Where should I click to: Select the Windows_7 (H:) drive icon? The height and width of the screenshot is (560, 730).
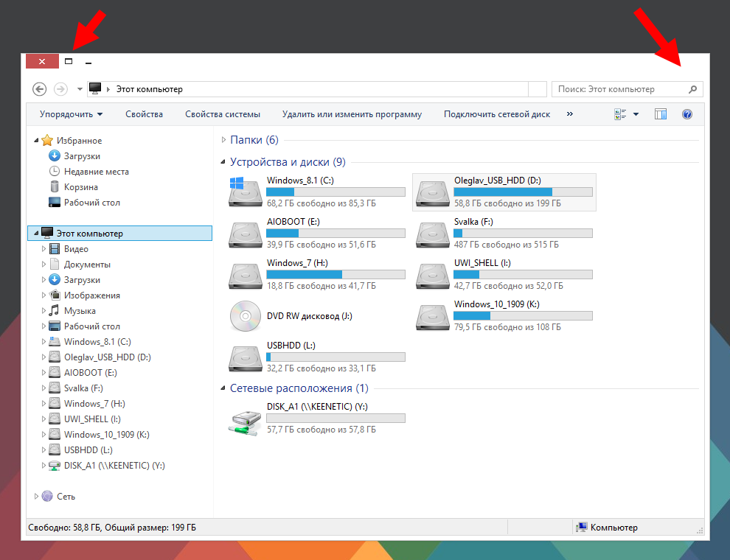pos(245,276)
